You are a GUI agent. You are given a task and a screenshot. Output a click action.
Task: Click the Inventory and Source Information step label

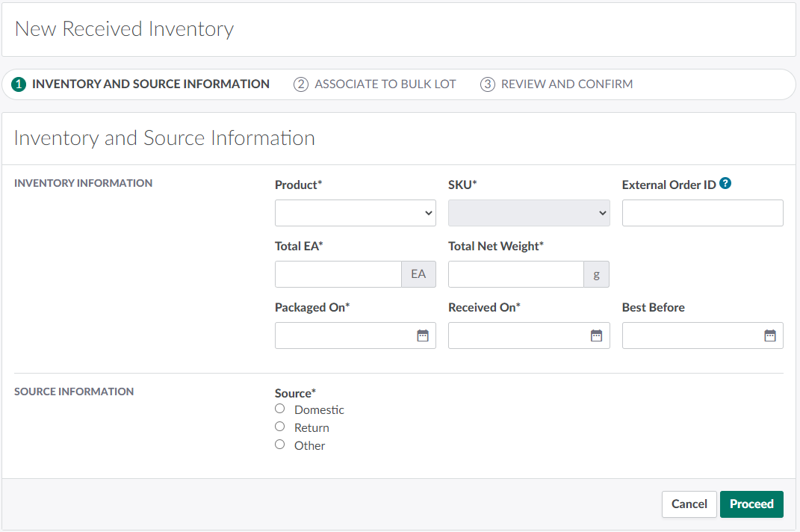click(x=150, y=84)
